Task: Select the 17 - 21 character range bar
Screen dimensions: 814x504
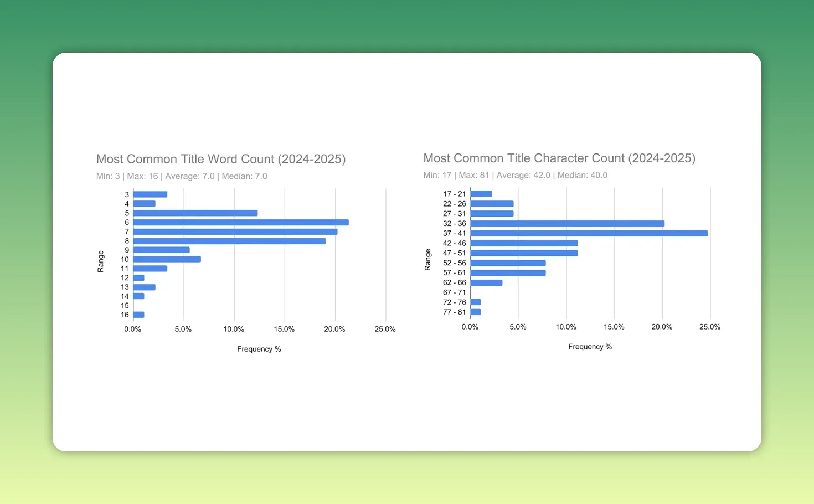Action: pyautogui.click(x=481, y=194)
